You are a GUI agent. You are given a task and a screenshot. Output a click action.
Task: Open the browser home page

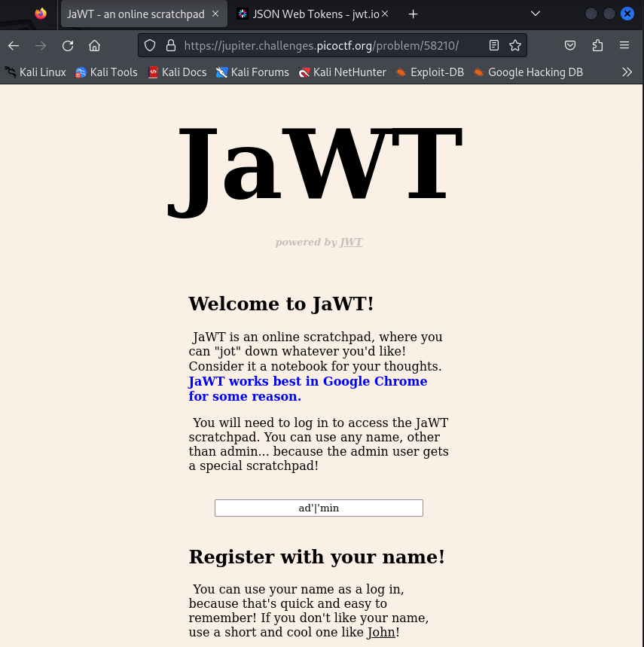pos(94,45)
